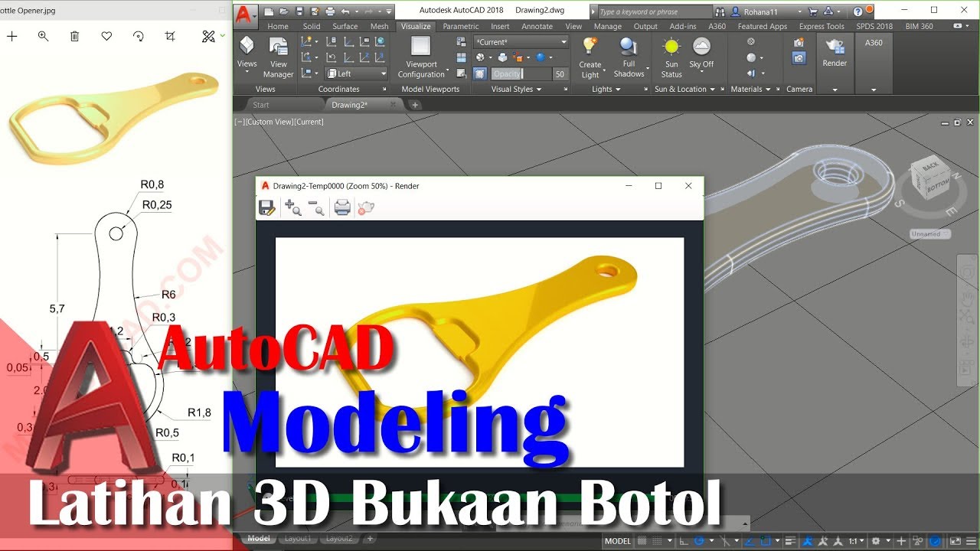
Task: Click the Save icon in the Render window
Action: click(x=266, y=207)
